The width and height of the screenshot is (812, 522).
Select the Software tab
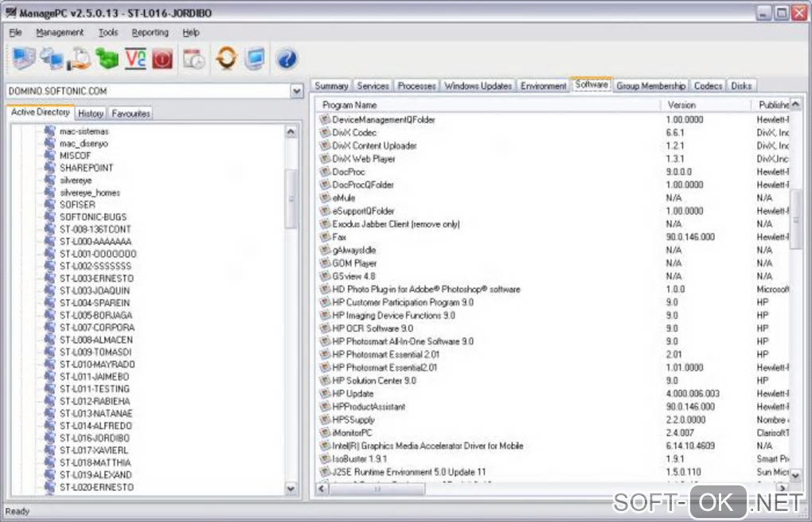point(591,84)
